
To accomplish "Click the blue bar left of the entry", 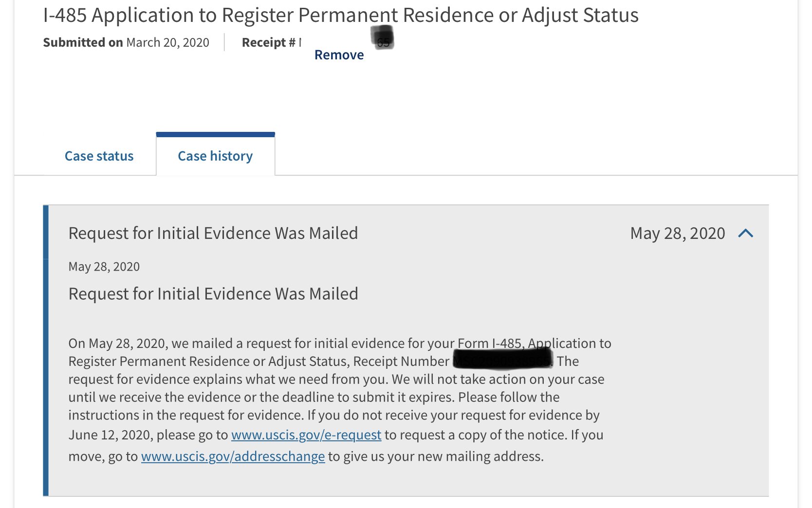I will (46, 350).
